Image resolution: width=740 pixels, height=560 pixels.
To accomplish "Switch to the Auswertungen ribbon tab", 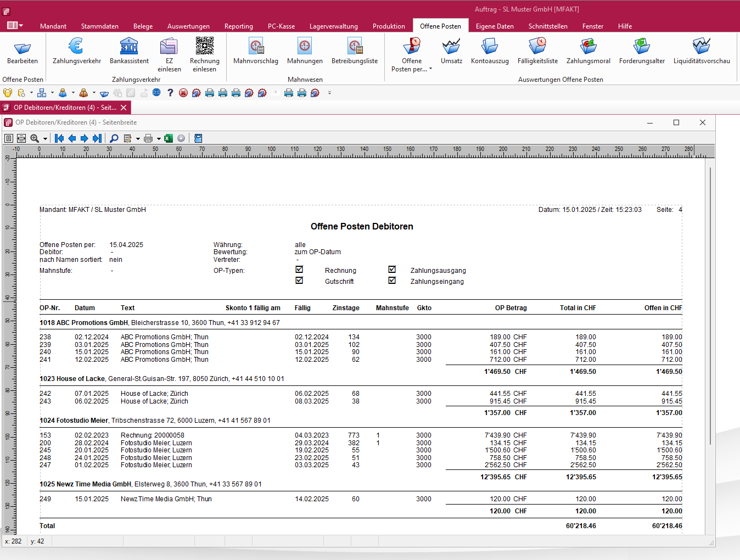I will click(188, 26).
